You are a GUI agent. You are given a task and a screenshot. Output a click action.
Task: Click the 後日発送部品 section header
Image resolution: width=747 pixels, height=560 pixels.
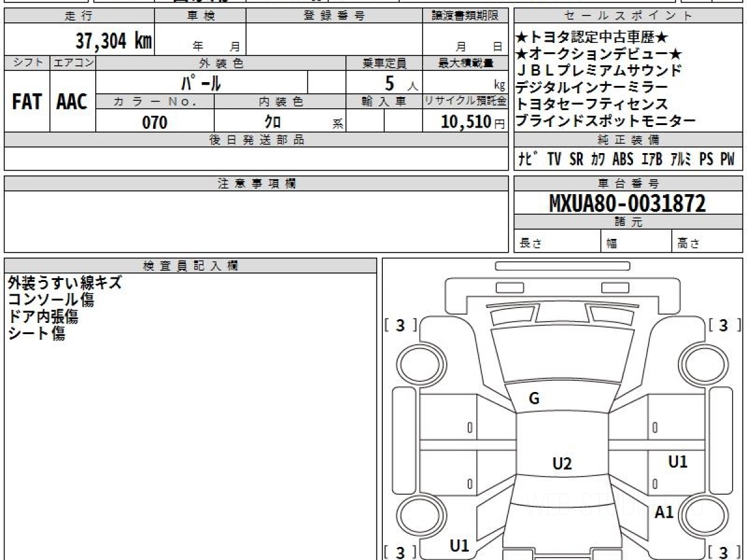point(256,140)
